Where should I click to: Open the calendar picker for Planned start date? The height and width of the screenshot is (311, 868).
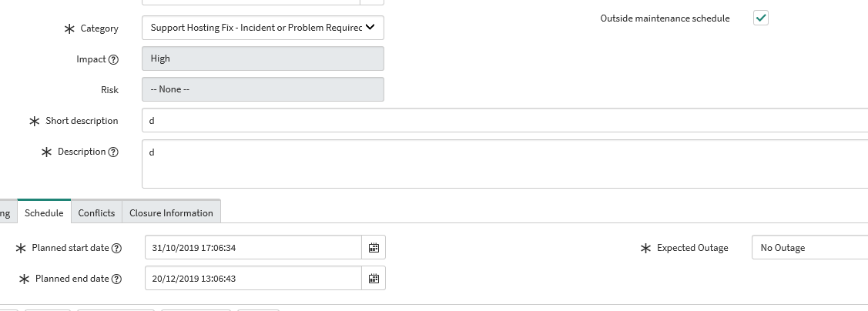coord(374,247)
